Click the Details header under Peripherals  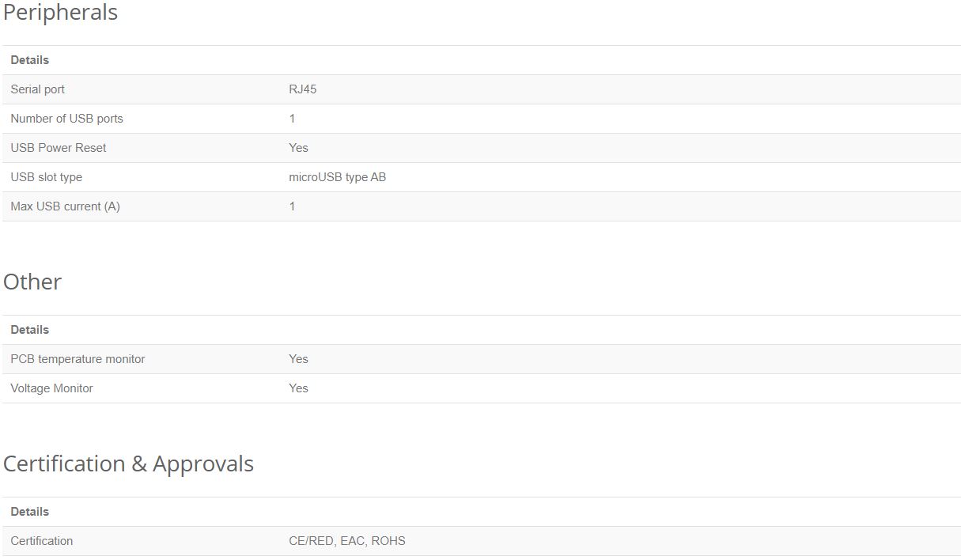coord(30,60)
